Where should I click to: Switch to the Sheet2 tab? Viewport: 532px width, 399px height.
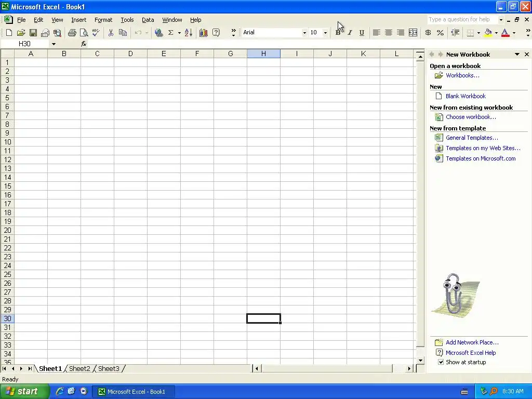click(79, 368)
